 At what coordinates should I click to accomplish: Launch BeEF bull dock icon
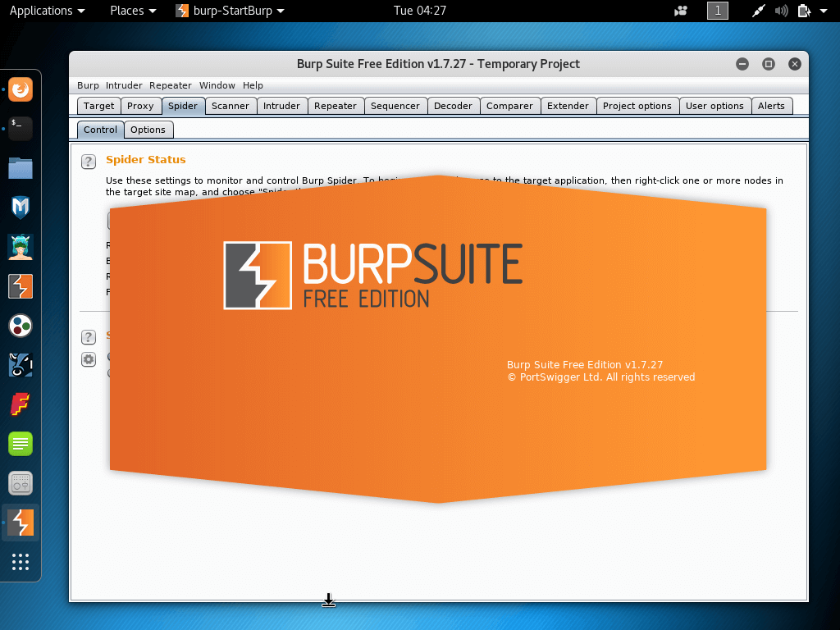click(x=21, y=365)
